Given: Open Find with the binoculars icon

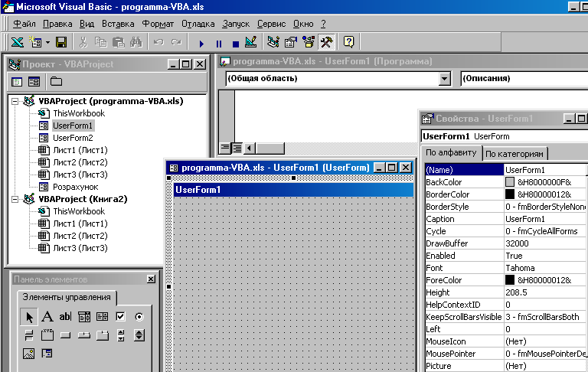Looking at the screenshot, I should point(136,42).
